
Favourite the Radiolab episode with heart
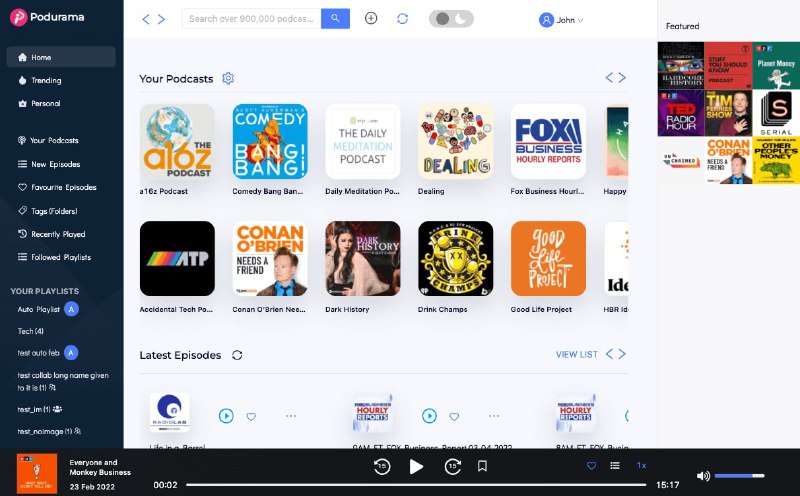(x=251, y=416)
